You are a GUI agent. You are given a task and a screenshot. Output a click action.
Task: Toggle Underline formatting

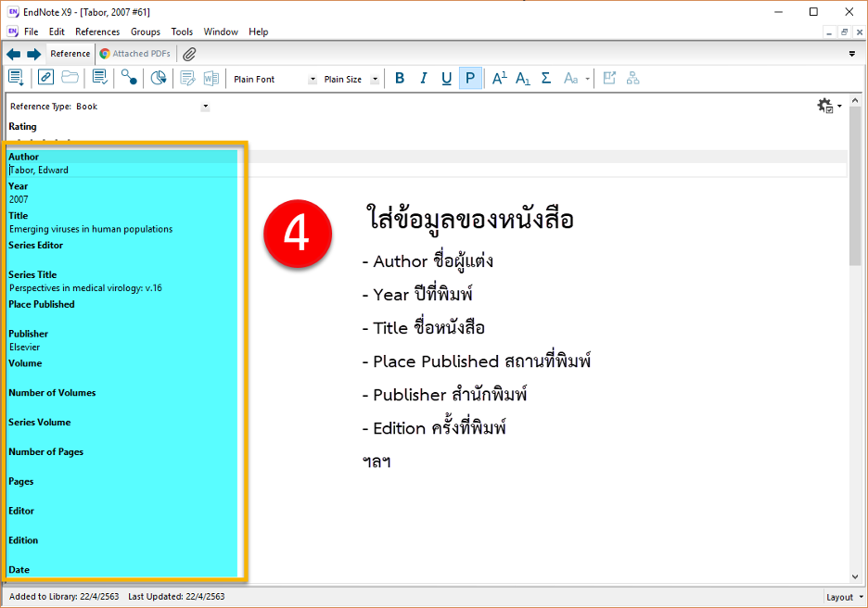[446, 79]
